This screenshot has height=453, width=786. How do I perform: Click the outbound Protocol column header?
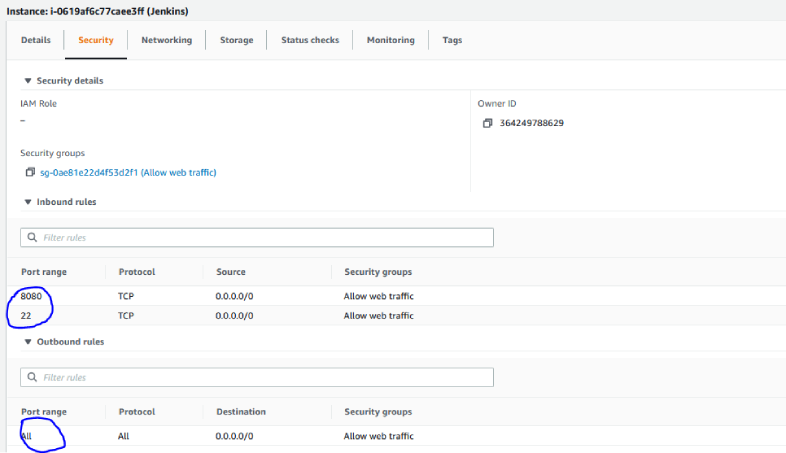(x=137, y=412)
